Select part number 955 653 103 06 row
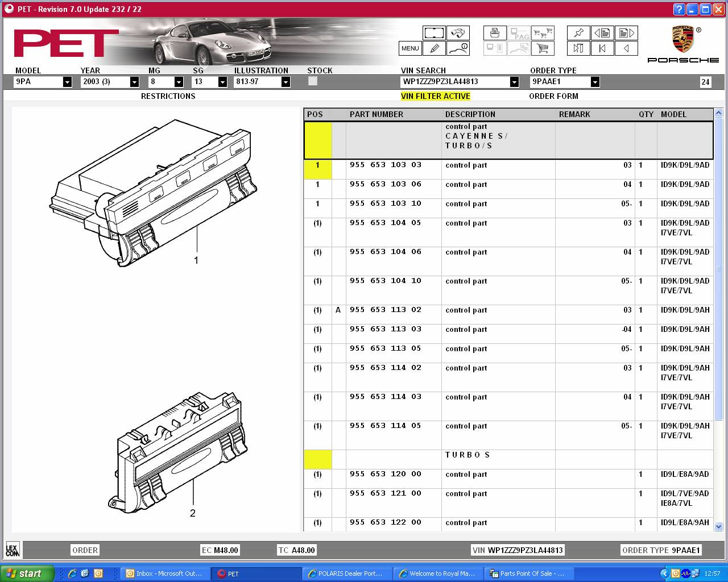 tap(385, 184)
